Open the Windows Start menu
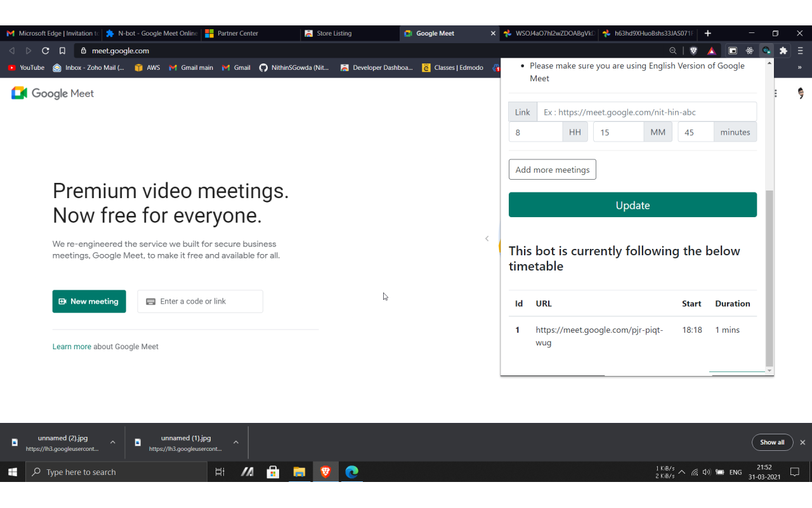 coord(12,472)
